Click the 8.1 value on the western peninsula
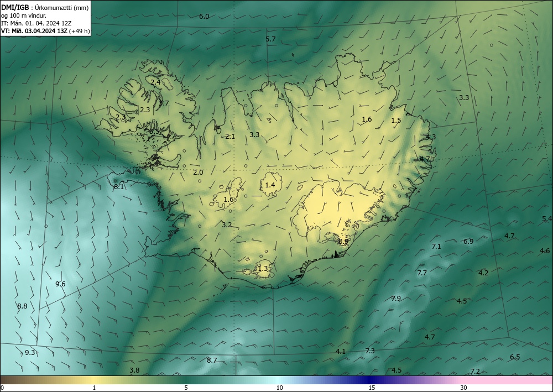Viewport: 553px width, 392px height. (x=119, y=187)
